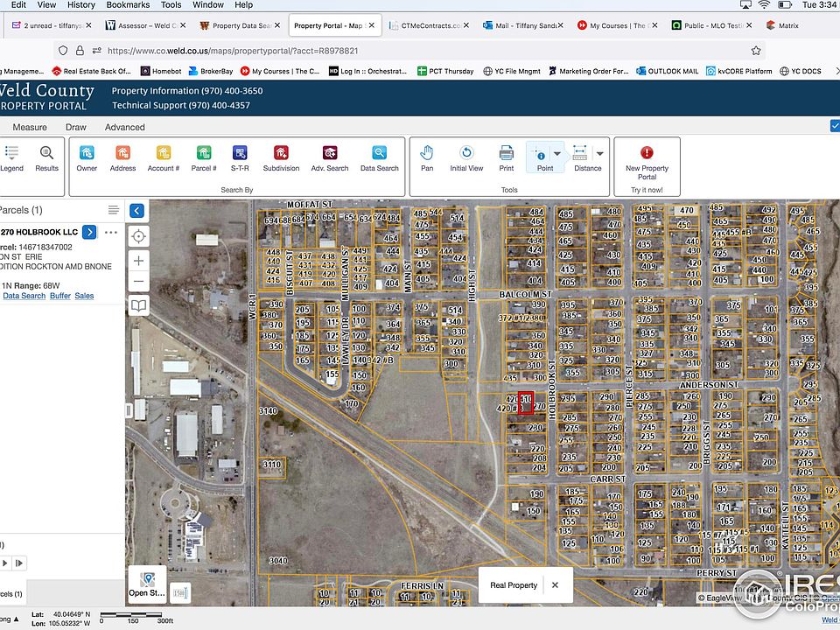840x630 pixels.
Task: Center map on my location
Action: coord(138,236)
